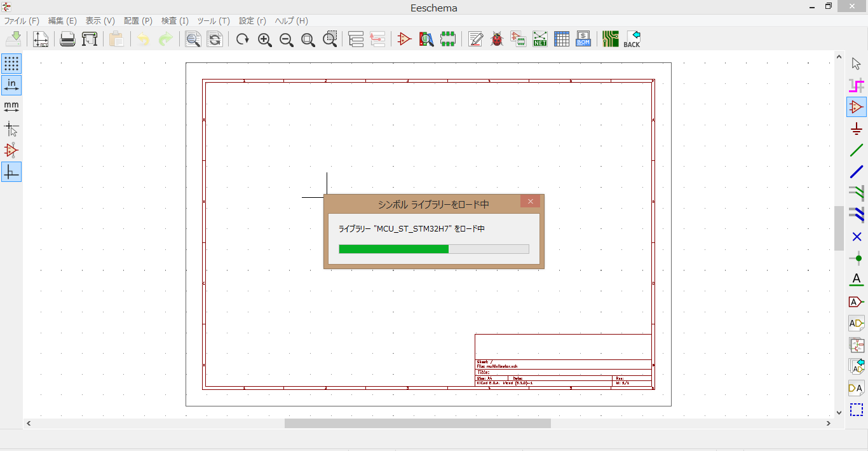Open page settings from the toolbar
Image resolution: width=868 pixels, height=451 pixels.
click(x=41, y=39)
